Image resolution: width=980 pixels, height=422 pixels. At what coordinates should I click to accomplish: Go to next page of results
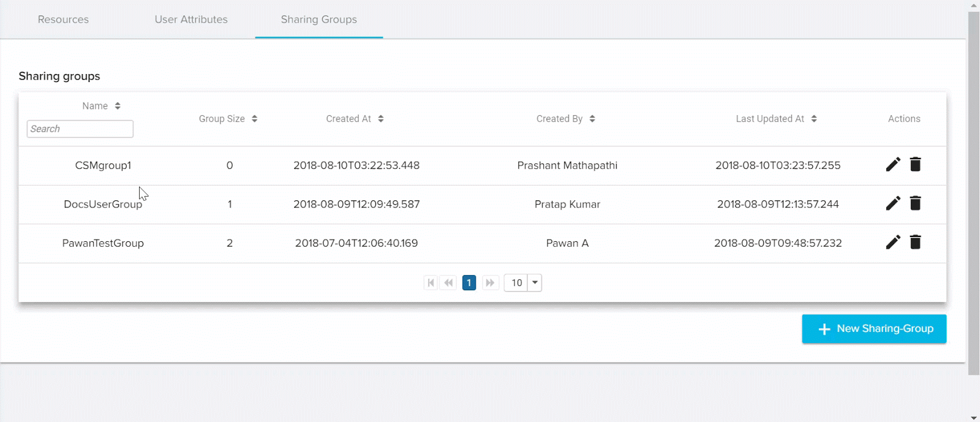click(489, 282)
